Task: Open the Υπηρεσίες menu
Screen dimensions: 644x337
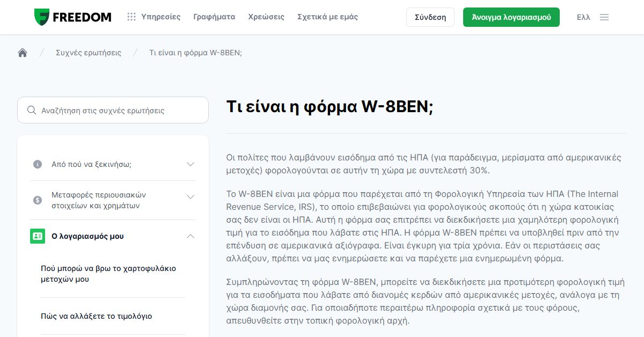Action: click(160, 17)
